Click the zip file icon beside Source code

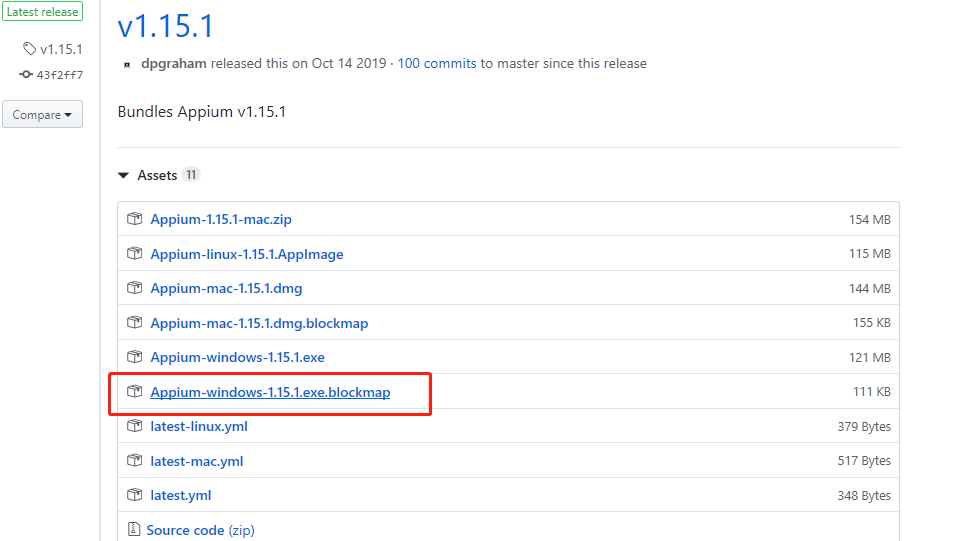[x=133, y=529]
